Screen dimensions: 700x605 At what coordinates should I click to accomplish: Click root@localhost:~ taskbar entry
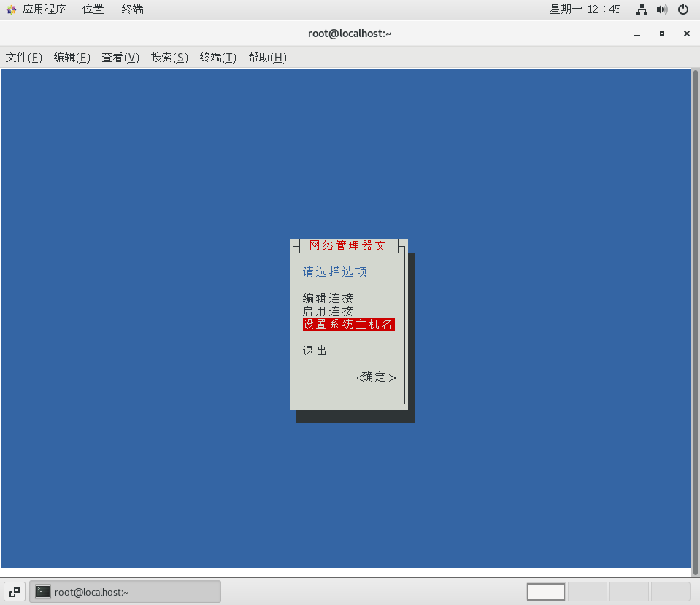(125, 592)
